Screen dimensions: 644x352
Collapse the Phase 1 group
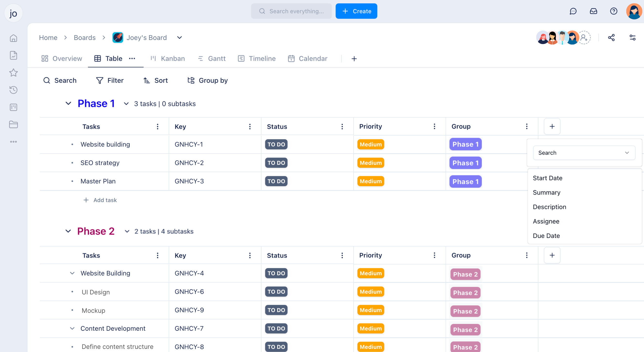(68, 103)
